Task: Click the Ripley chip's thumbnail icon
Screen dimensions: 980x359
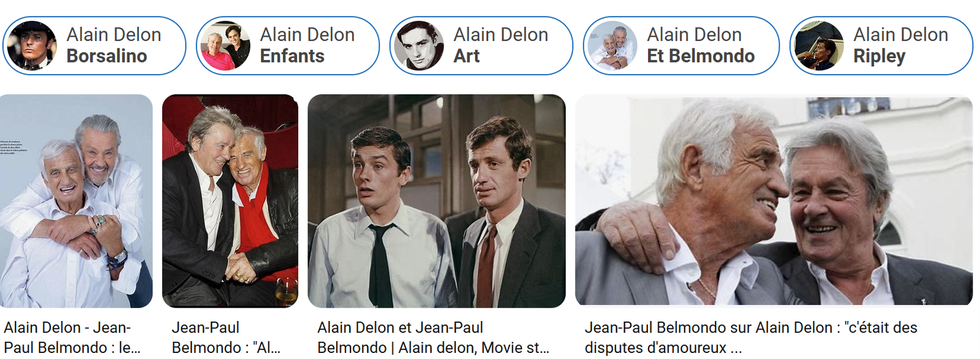Action: (819, 46)
